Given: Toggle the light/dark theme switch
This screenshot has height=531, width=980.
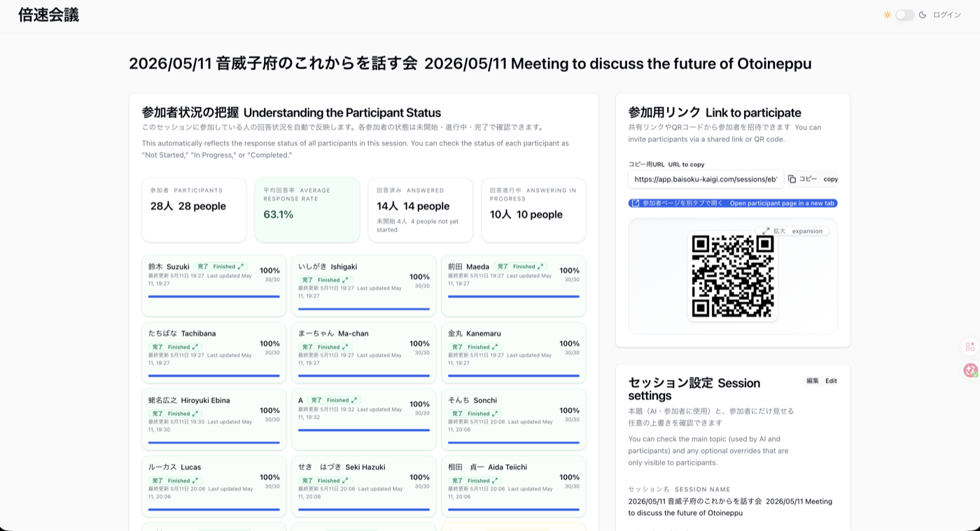Looking at the screenshot, I should click(x=904, y=15).
